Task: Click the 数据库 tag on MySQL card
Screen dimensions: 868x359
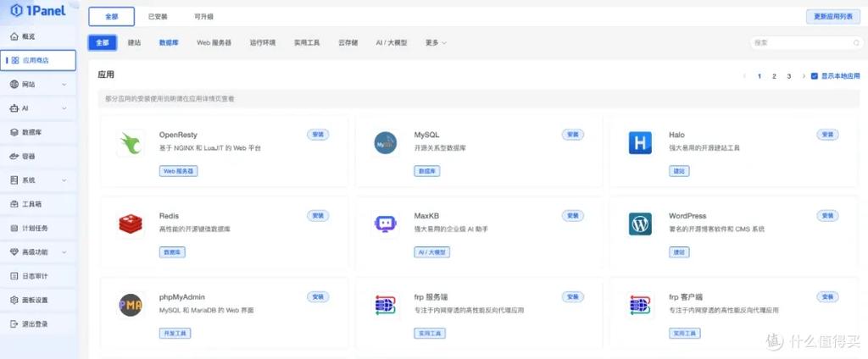Action: click(x=427, y=172)
